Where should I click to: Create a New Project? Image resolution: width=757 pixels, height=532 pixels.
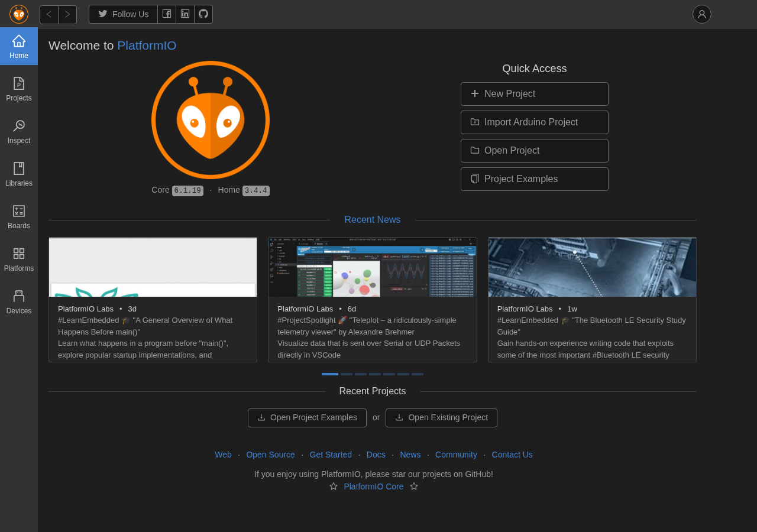click(x=535, y=94)
